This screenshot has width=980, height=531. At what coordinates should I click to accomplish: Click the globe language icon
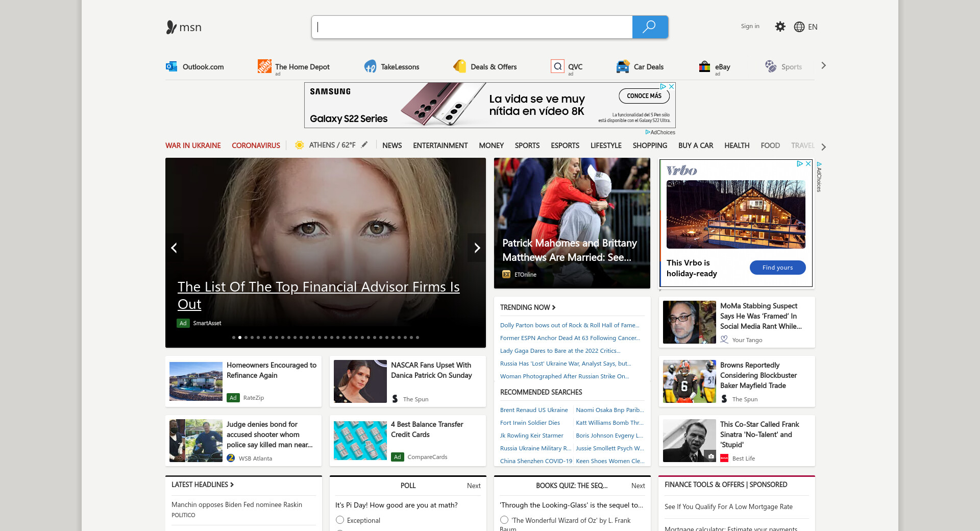(799, 27)
